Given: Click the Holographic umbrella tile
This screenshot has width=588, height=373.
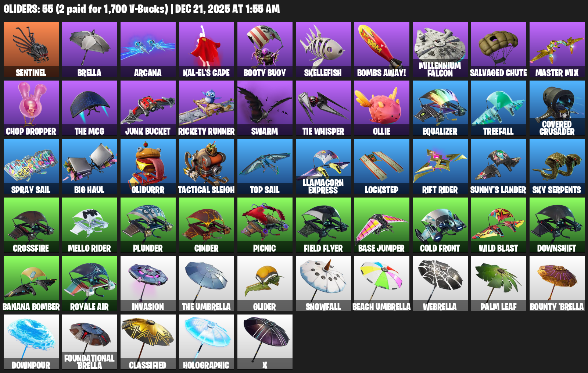Looking at the screenshot, I should 207,342.
